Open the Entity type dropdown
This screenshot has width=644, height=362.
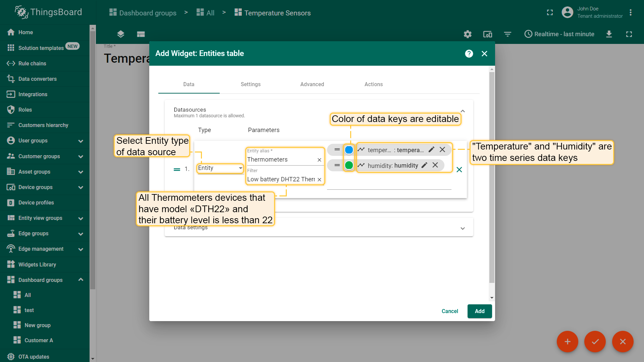[x=220, y=168]
